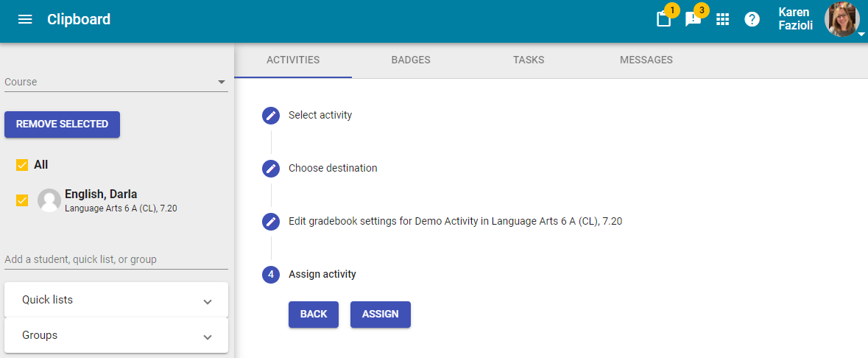Click the Remove Selected button
The image size is (868, 358).
coord(62,124)
